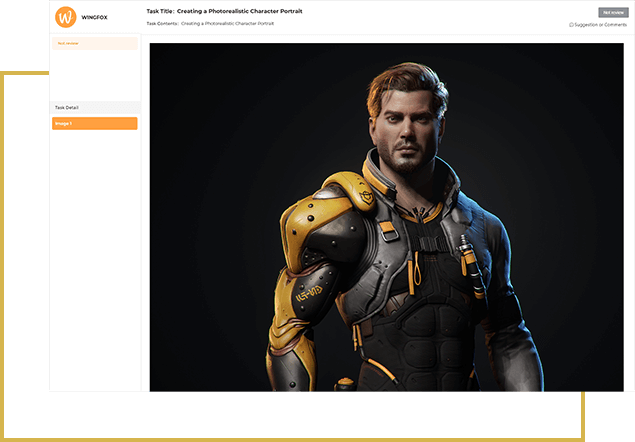This screenshot has width=635, height=442.
Task: Click the character portrait render image
Action: coord(386,217)
